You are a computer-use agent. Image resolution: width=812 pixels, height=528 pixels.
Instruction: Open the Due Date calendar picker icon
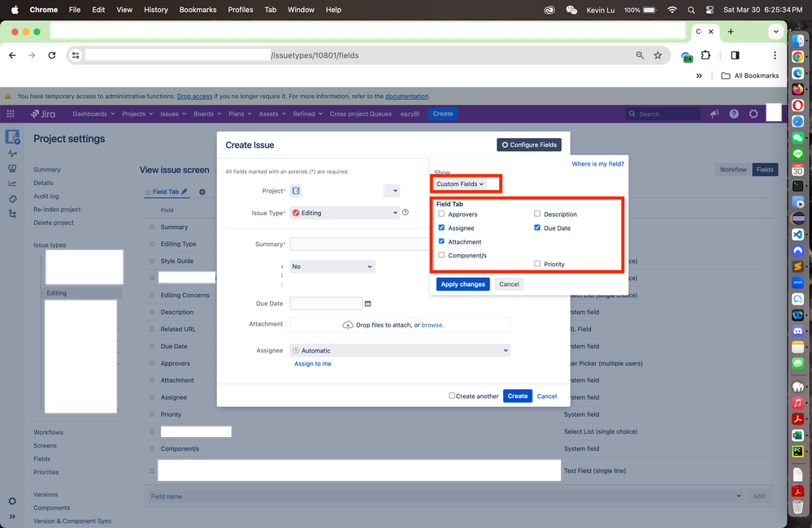[367, 304]
